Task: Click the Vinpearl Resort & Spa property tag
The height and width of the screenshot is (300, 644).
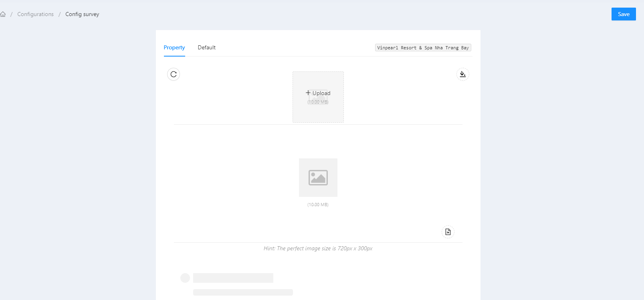Action: tap(423, 48)
